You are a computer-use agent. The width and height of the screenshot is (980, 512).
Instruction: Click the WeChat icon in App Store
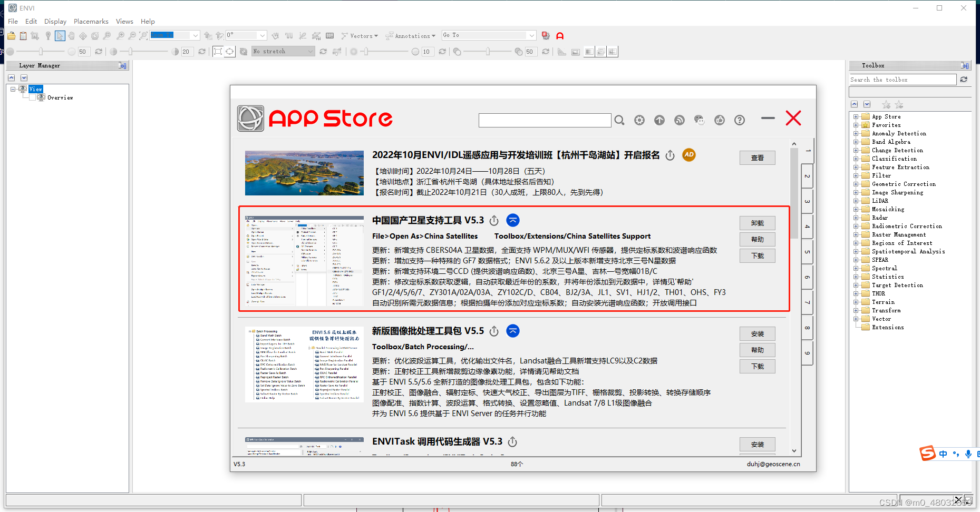coord(700,120)
